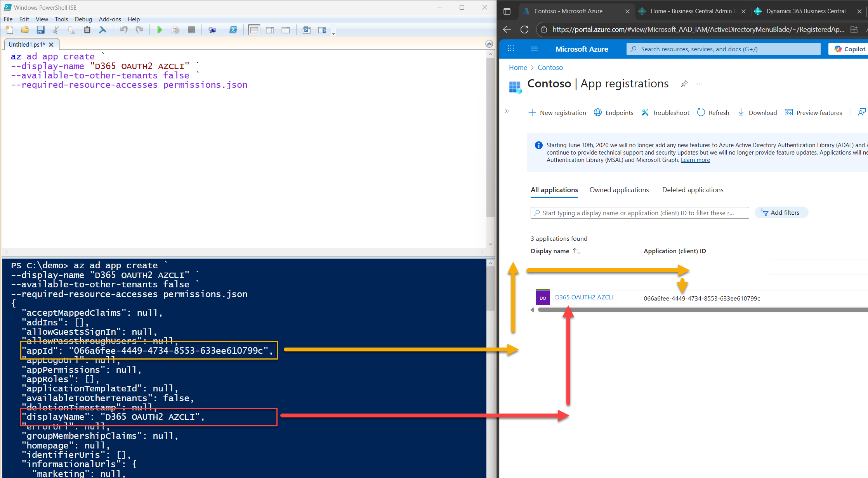Click the application filter search field
868x478 pixels.
pyautogui.click(x=639, y=213)
